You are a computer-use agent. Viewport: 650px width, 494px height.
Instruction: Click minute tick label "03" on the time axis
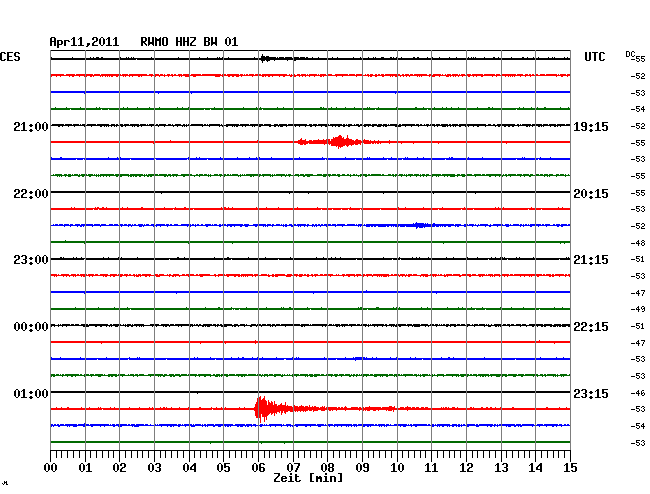click(154, 468)
